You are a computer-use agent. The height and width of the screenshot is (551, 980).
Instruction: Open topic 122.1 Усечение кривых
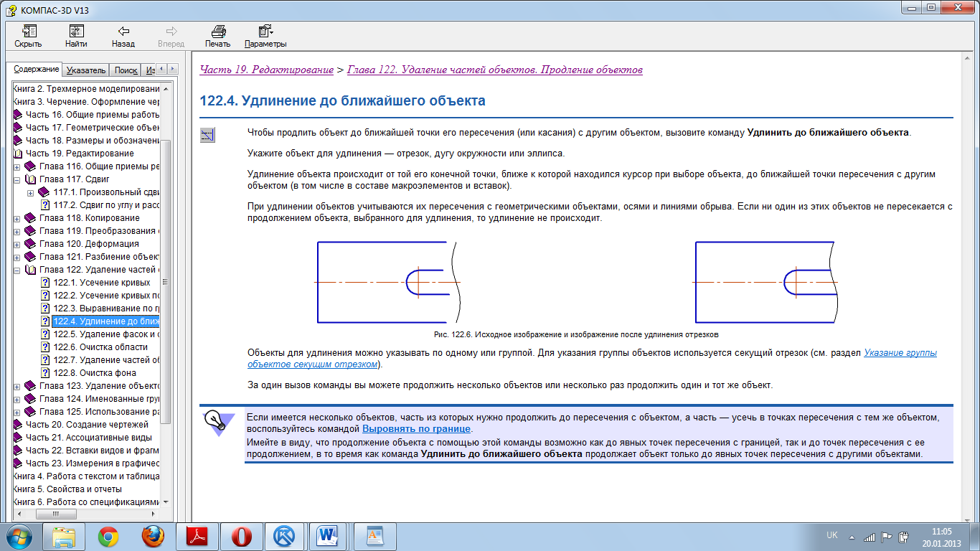tap(102, 283)
